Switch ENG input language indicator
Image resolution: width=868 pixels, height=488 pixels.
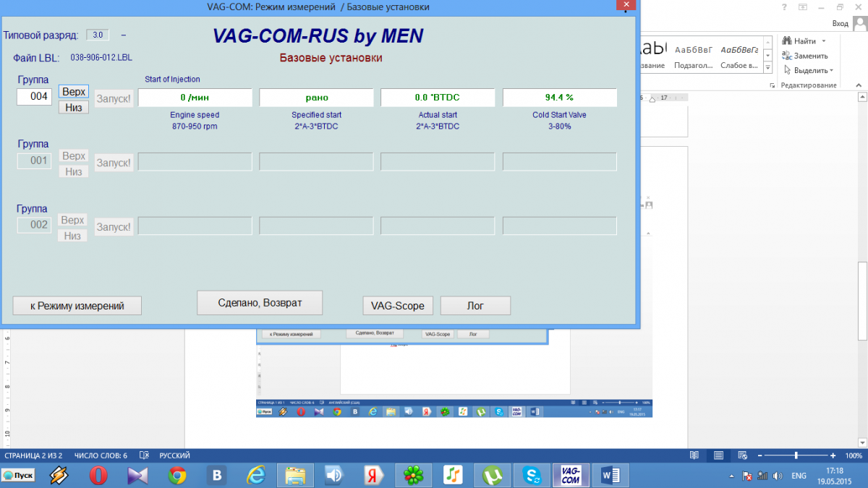click(x=799, y=476)
